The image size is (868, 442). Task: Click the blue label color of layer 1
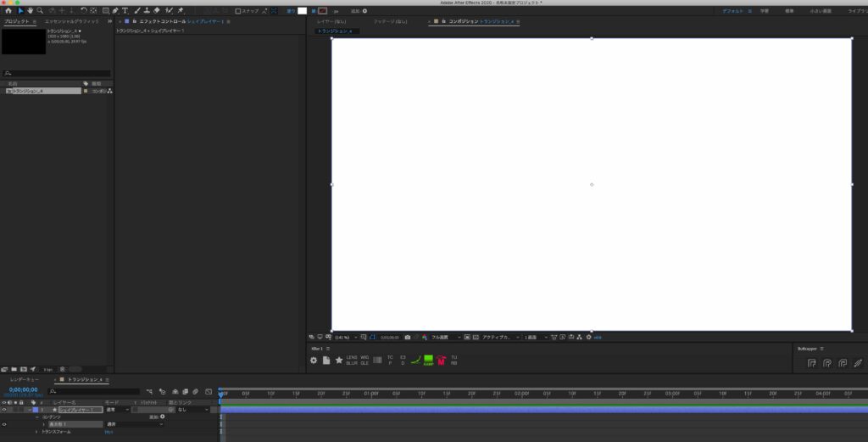pyautogui.click(x=36, y=410)
